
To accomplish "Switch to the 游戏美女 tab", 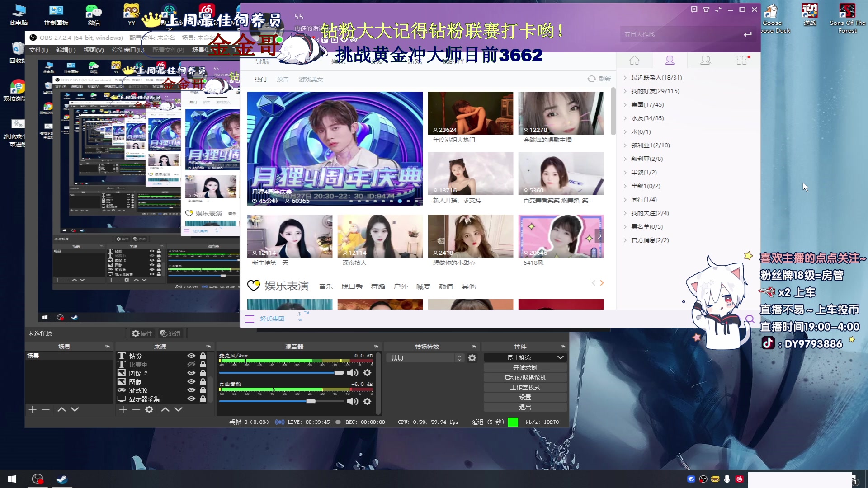I will 311,79.
